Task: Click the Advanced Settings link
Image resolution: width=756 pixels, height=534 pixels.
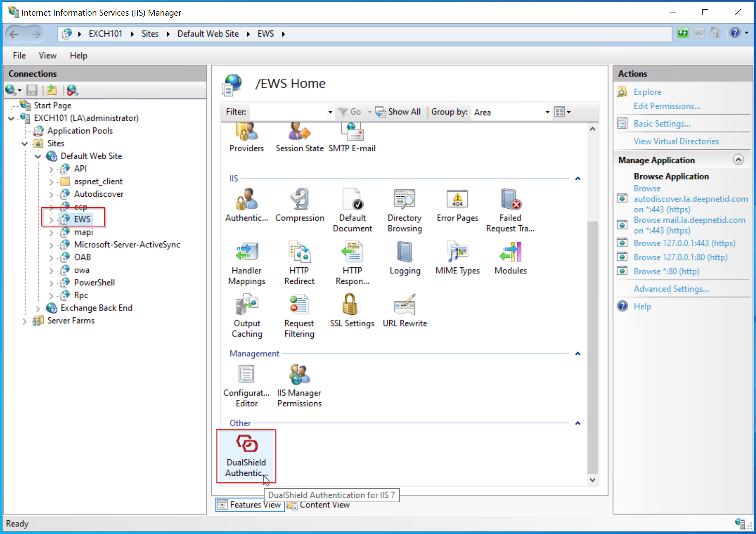Action: click(671, 289)
